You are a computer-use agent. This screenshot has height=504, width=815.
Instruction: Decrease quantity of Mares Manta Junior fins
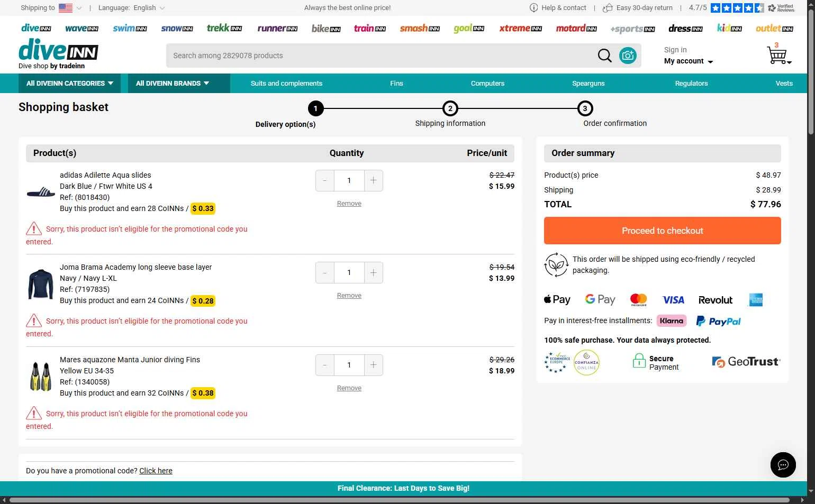(325, 365)
